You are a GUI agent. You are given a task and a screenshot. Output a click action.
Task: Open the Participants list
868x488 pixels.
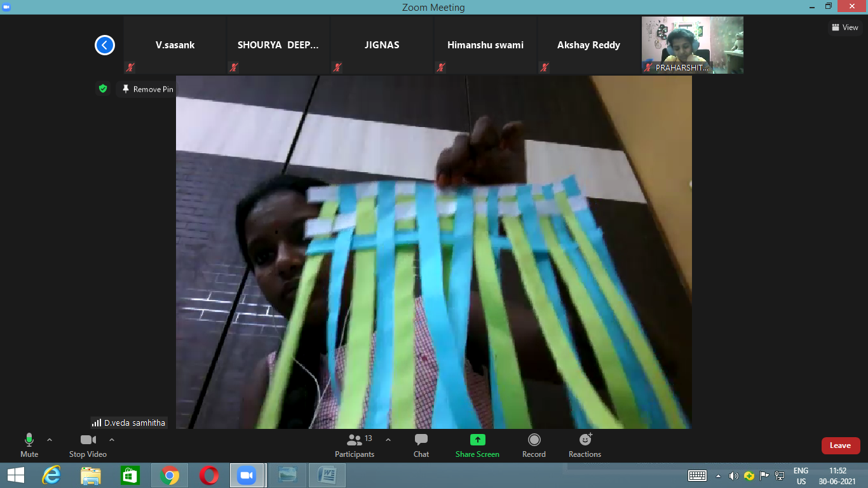(355, 445)
